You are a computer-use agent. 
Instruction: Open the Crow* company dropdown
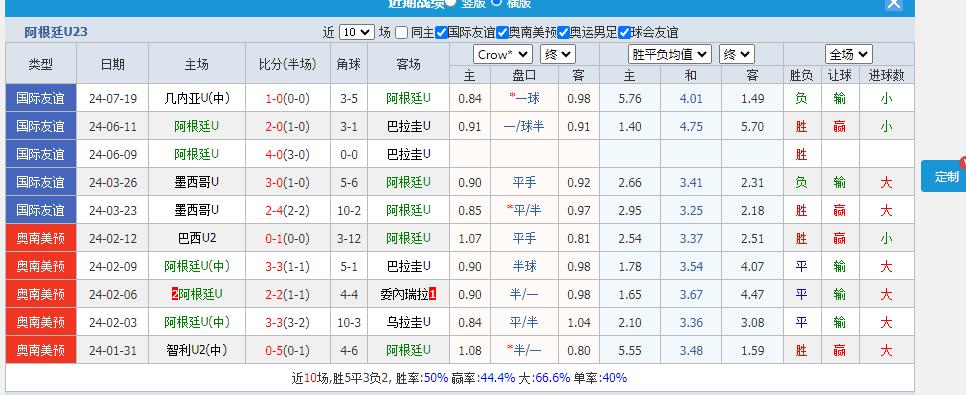tap(503, 54)
